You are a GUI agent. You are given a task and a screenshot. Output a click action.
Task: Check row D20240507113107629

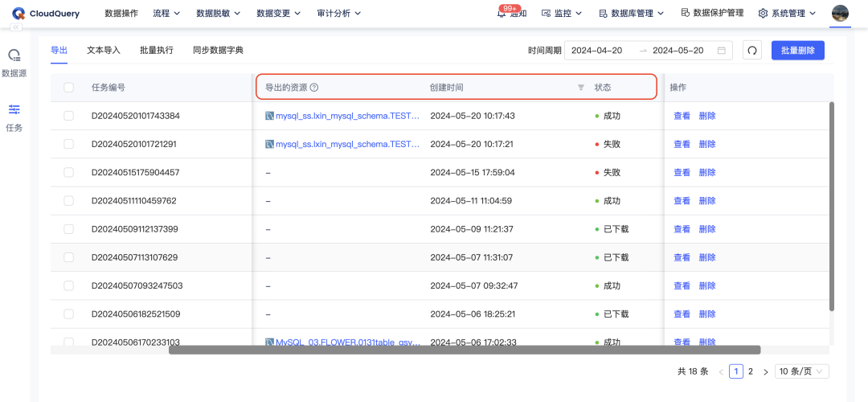pos(68,257)
